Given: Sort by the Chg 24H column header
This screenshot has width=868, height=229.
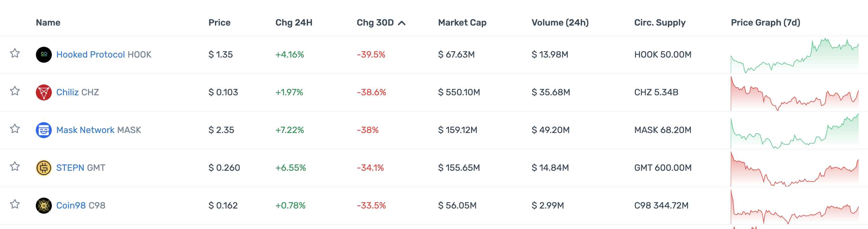Looking at the screenshot, I should click(294, 23).
